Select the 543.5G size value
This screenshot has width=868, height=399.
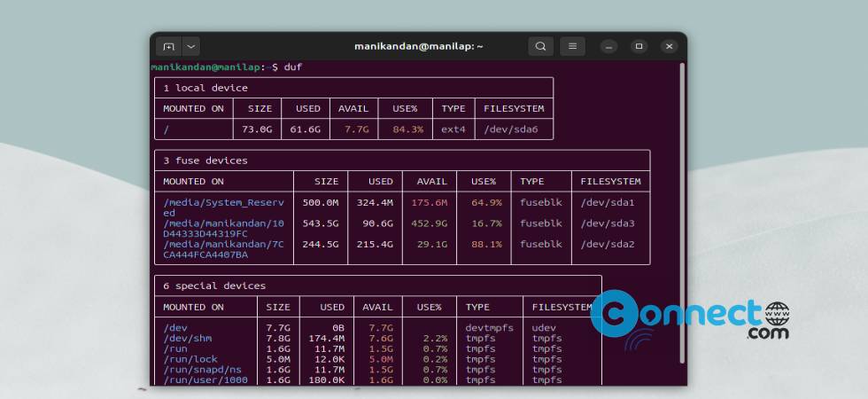[321, 223]
